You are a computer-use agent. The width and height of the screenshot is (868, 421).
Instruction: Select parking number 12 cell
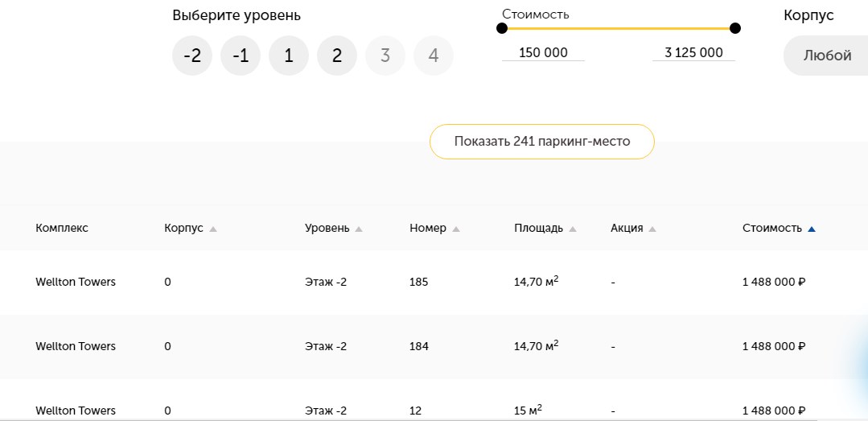pos(416,411)
